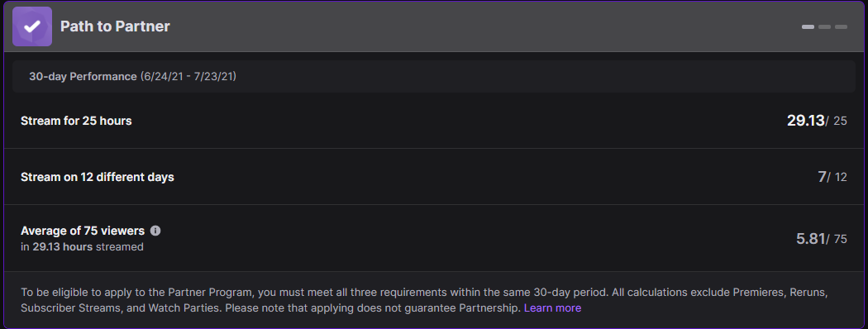Click the purple checkmark achievement badge
868x329 pixels.
pos(32,26)
